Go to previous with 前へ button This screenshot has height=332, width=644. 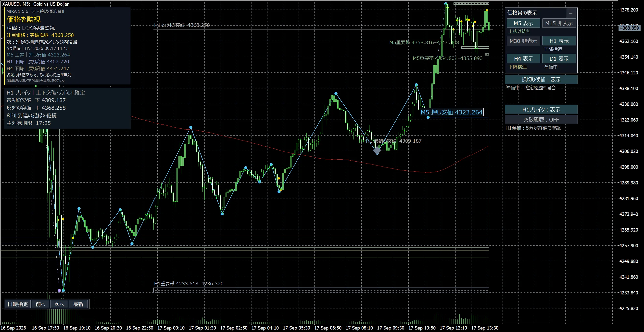coord(40,304)
